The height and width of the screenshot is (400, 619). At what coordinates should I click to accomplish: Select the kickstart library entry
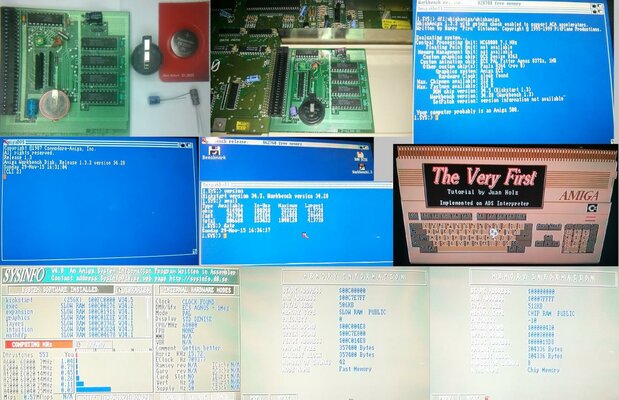coord(18,300)
